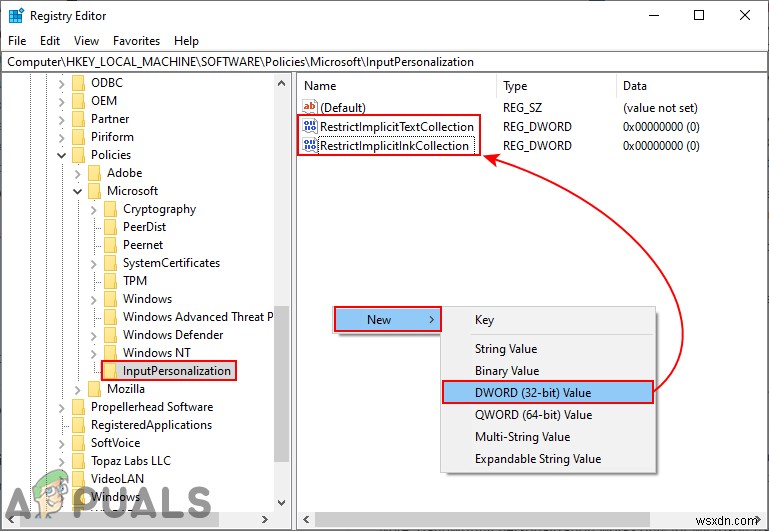Collapse the Microsoft tree node
The width and height of the screenshot is (769, 531).
[77, 191]
